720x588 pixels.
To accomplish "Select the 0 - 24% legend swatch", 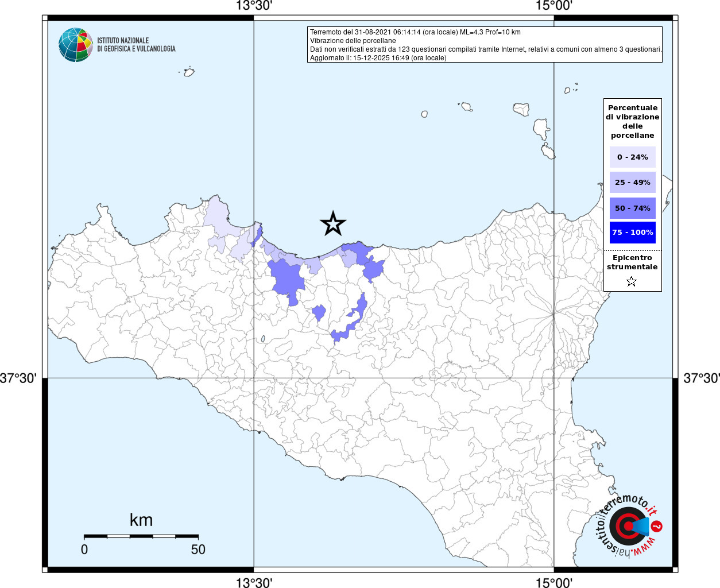I will click(x=633, y=157).
